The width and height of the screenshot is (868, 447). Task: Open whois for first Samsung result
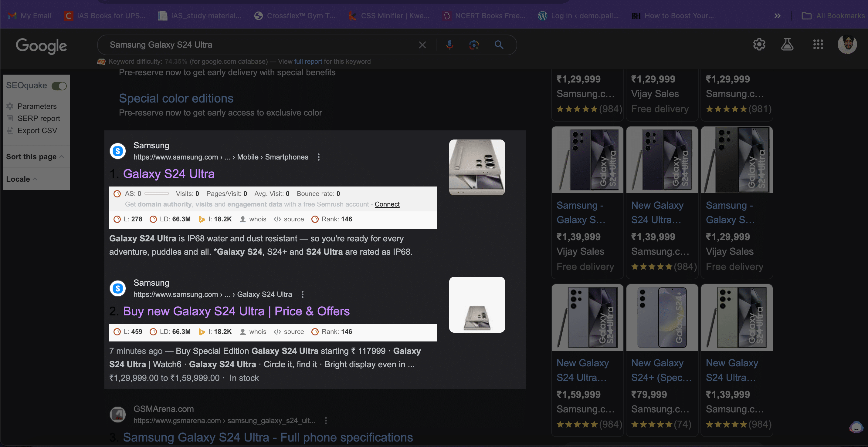coord(253,219)
